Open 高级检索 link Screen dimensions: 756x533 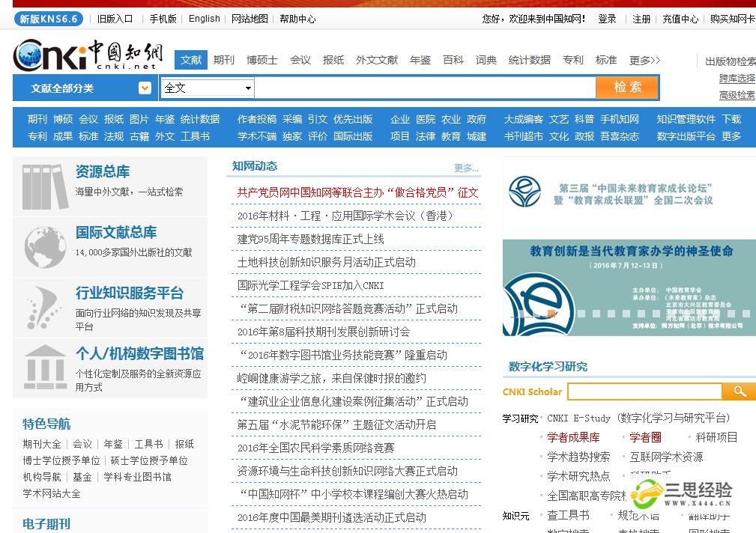pos(737,95)
